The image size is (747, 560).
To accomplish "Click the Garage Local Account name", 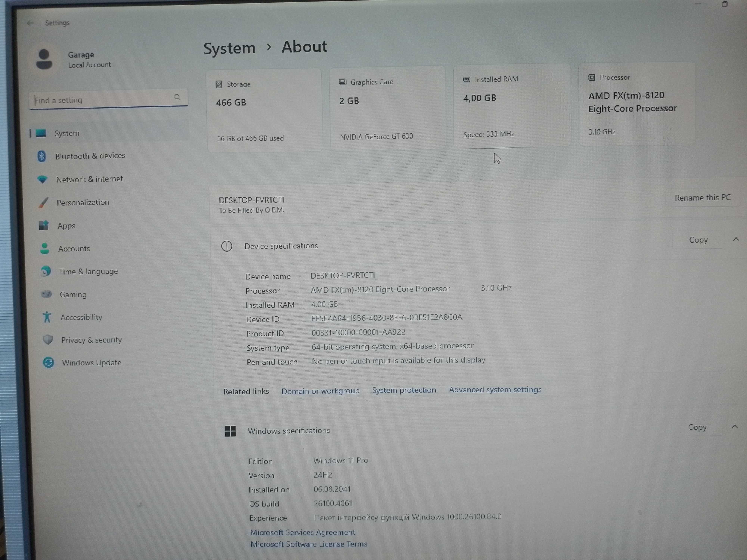I will pos(89,59).
